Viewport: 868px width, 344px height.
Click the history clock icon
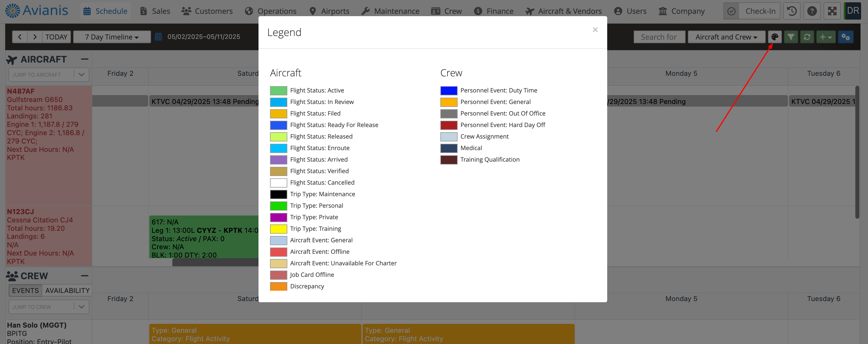pyautogui.click(x=792, y=11)
